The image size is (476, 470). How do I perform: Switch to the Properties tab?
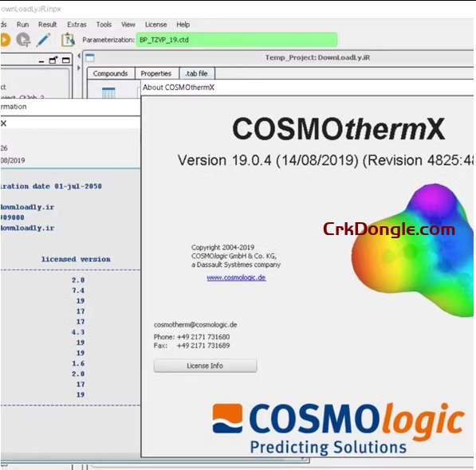tap(156, 73)
